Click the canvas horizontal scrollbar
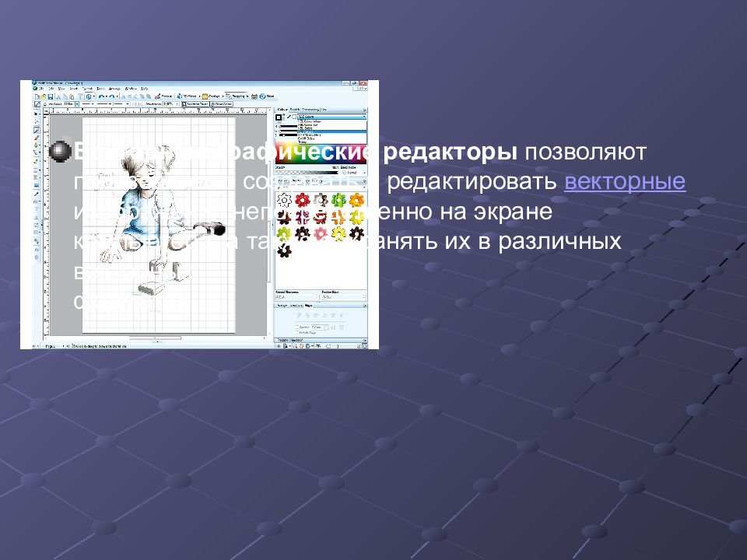This screenshot has height=560, width=747. point(155,338)
